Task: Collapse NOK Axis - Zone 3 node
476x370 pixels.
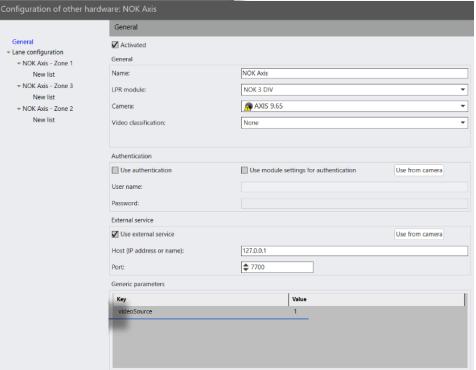Action: tap(19, 86)
